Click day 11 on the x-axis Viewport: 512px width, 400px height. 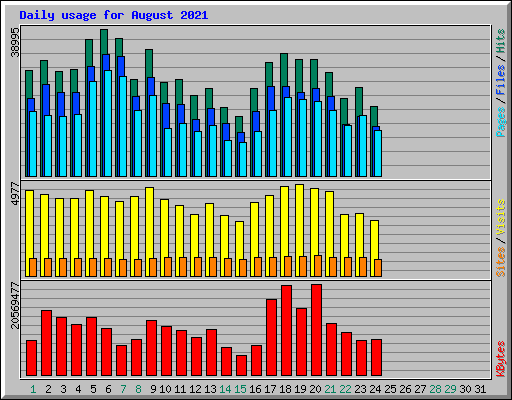[x=180, y=389]
